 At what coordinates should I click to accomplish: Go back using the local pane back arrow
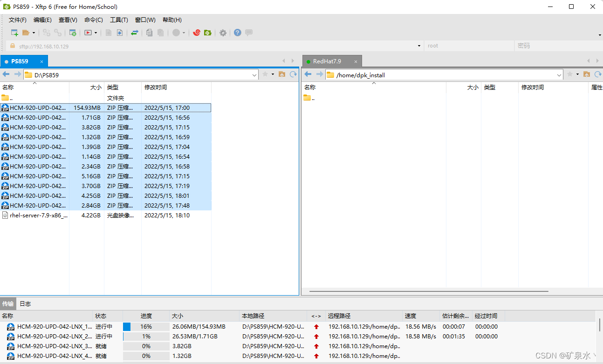[x=6, y=74]
